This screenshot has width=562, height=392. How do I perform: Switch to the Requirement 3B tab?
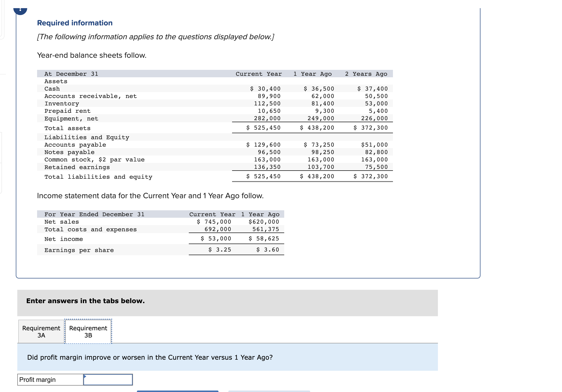(x=88, y=332)
